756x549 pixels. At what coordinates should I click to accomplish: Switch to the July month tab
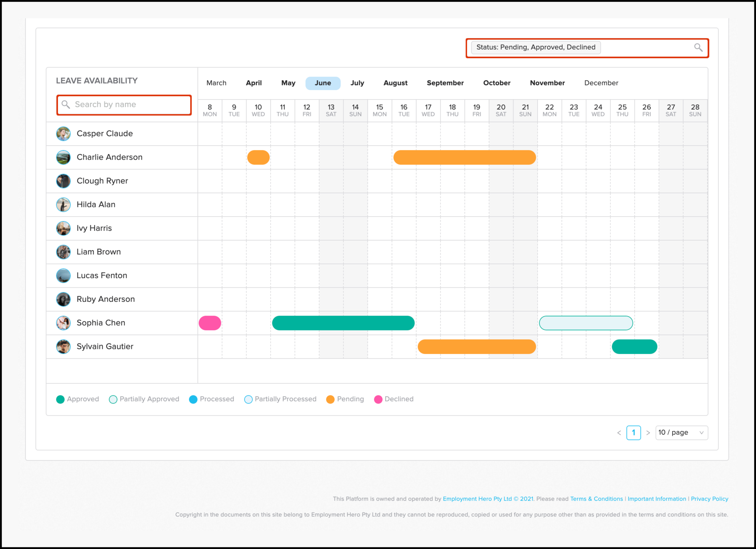click(357, 83)
